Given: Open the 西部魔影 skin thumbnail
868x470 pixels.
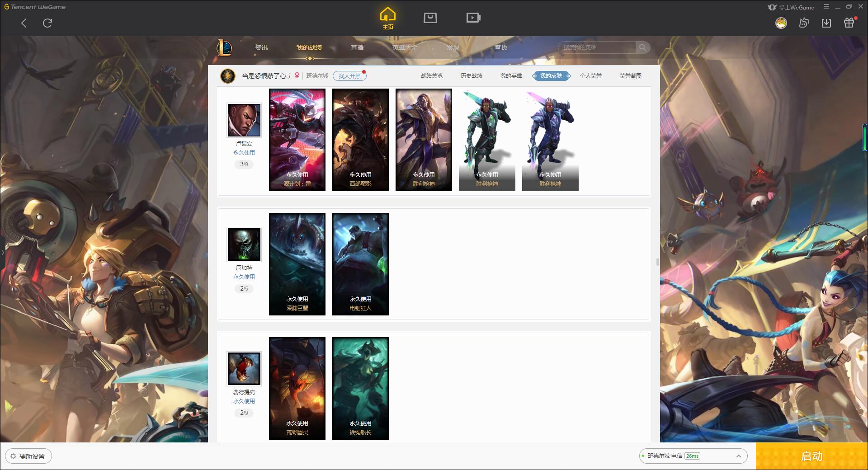Looking at the screenshot, I should point(360,140).
